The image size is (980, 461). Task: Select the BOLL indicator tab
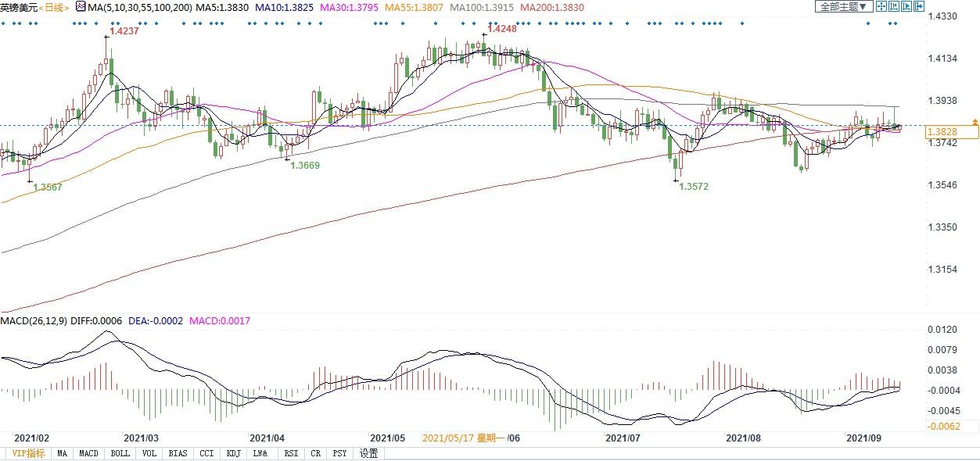(x=120, y=453)
